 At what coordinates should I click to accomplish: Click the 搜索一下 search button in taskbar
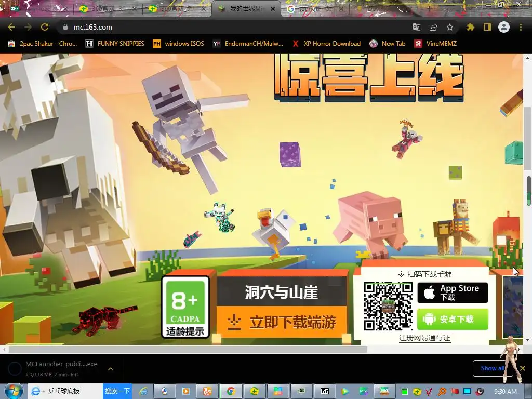[x=117, y=391]
